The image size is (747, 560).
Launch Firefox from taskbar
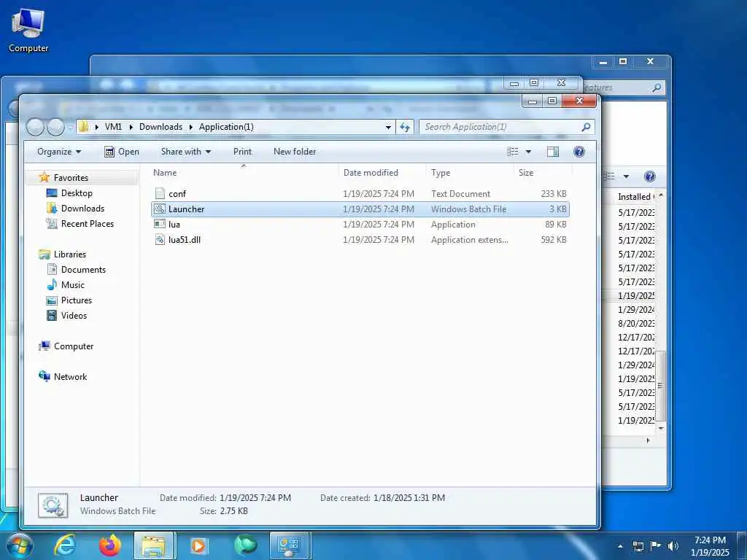110,545
